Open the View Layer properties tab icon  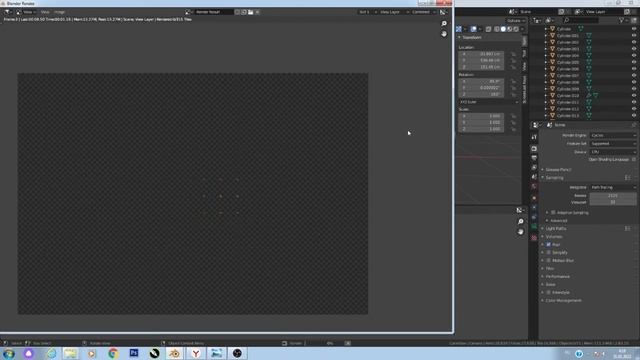click(534, 167)
